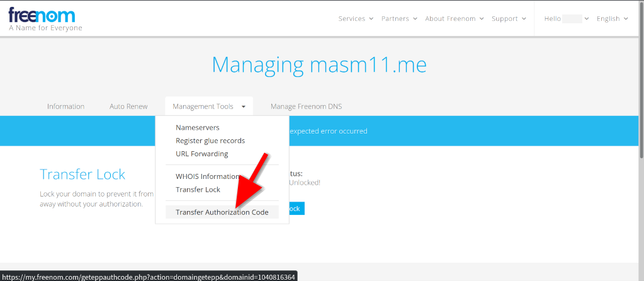
Task: Click the blue lock button
Action: 297,209
